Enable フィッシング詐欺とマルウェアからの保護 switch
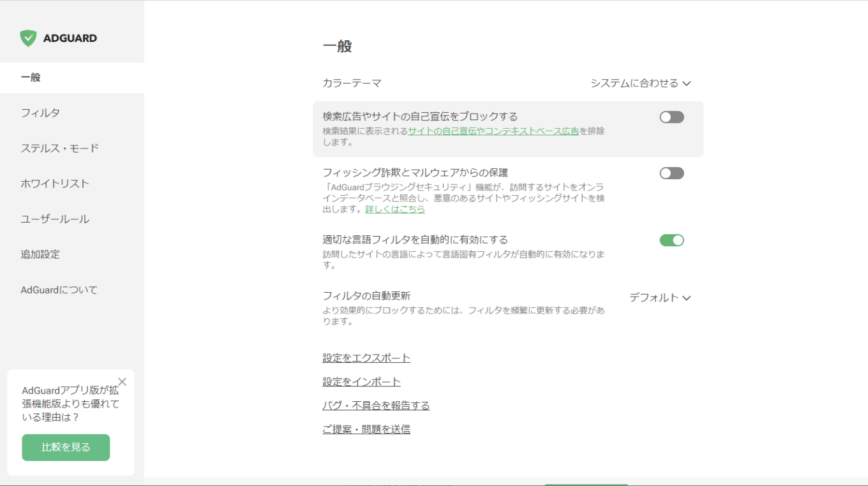Viewport: 868px width, 486px height. point(671,173)
